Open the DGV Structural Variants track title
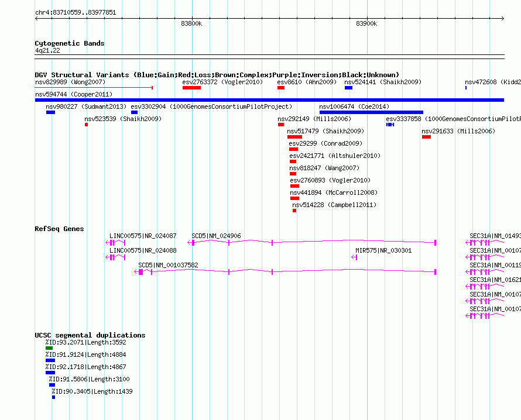Screen dimensions: 521x420 217,75
